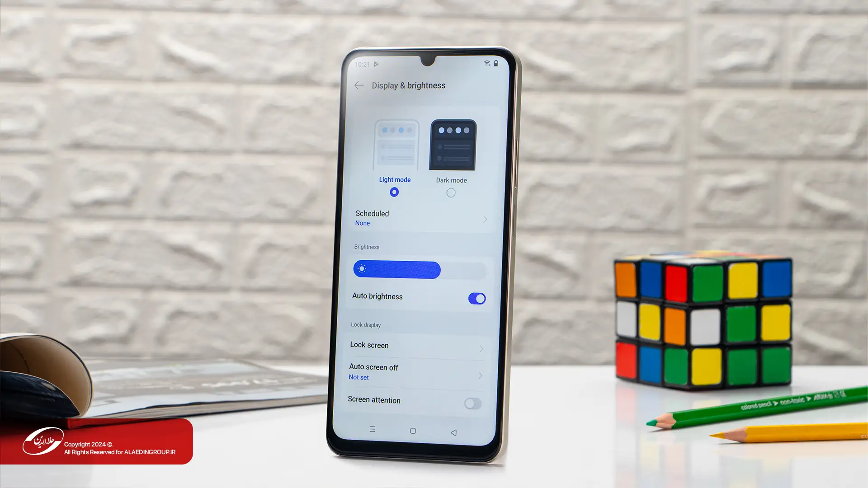Select Dark mode display option
Image resolution: width=868 pixels, height=488 pixels.
coord(451,192)
